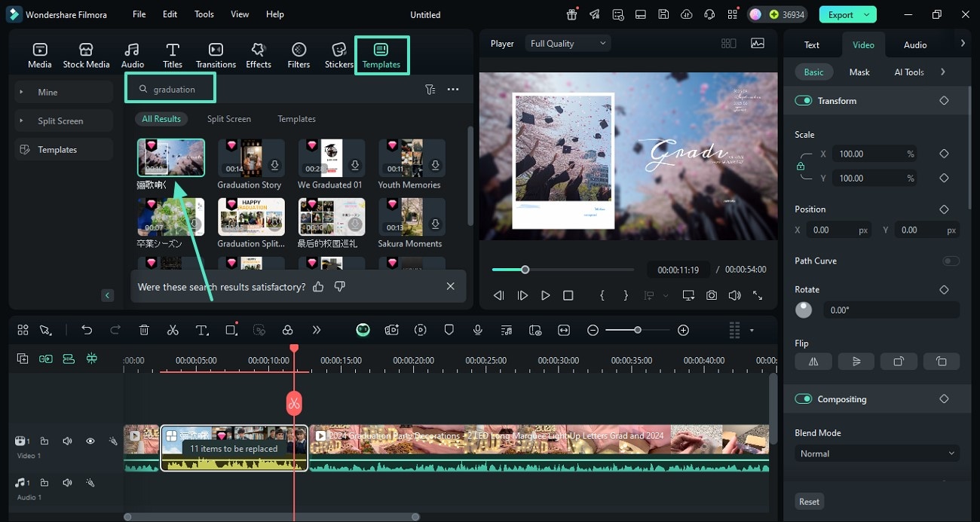Stop the preview playback

[x=568, y=296]
